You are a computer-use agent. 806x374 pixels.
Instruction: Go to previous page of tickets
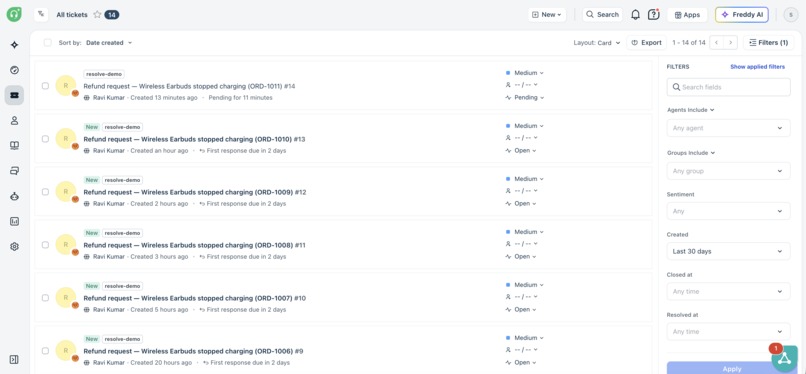717,43
